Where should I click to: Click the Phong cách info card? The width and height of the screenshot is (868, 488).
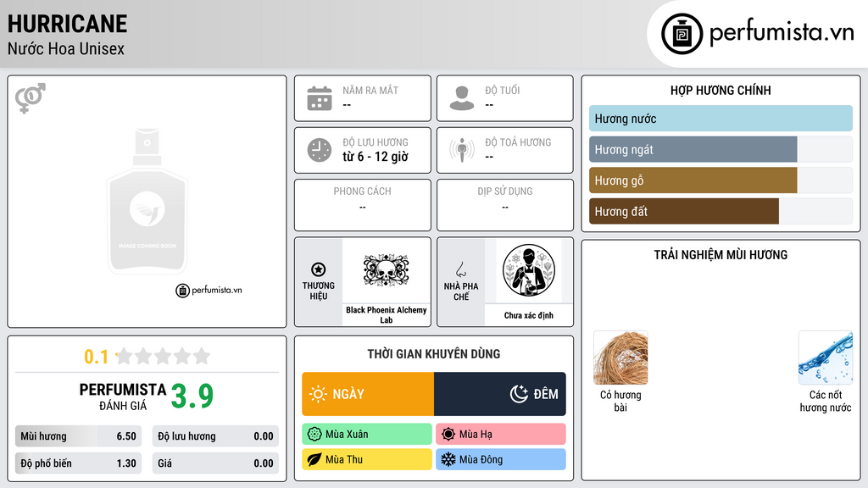click(363, 205)
